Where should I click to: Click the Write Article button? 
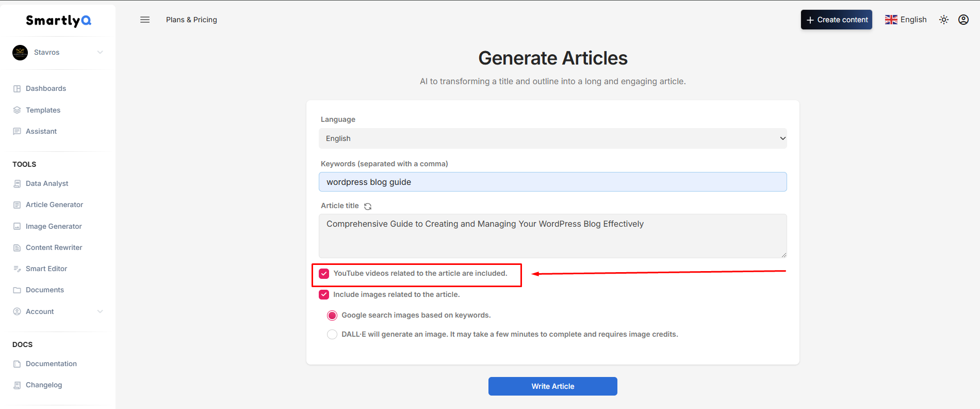[x=553, y=386]
